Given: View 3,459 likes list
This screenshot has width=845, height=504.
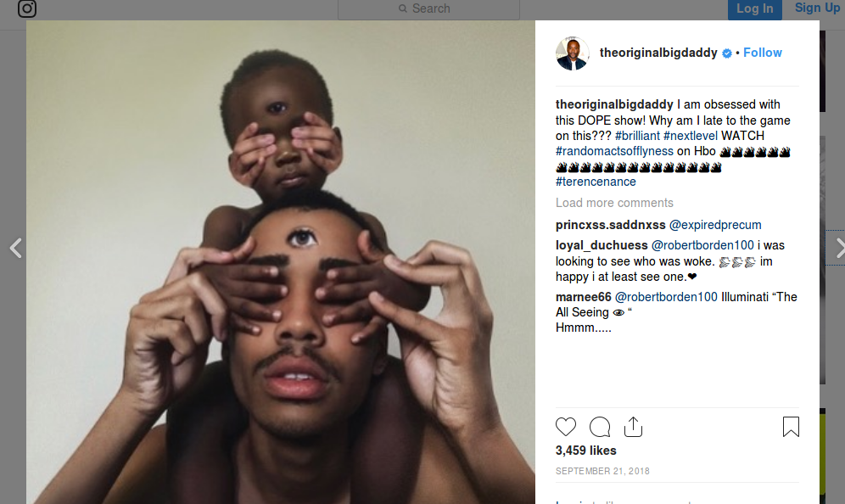Looking at the screenshot, I should (585, 451).
